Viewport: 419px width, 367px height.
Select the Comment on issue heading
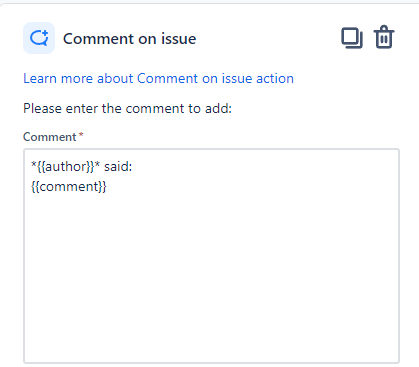coord(130,39)
